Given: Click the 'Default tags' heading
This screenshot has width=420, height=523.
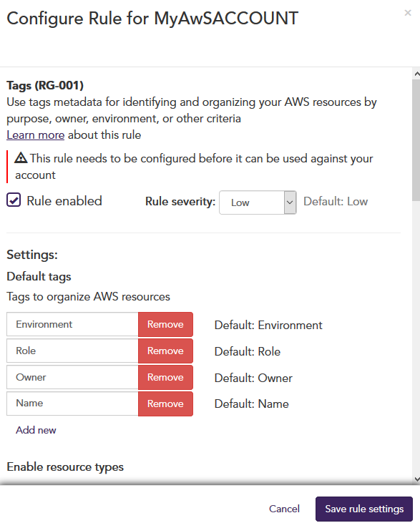Looking at the screenshot, I should pos(39,276).
